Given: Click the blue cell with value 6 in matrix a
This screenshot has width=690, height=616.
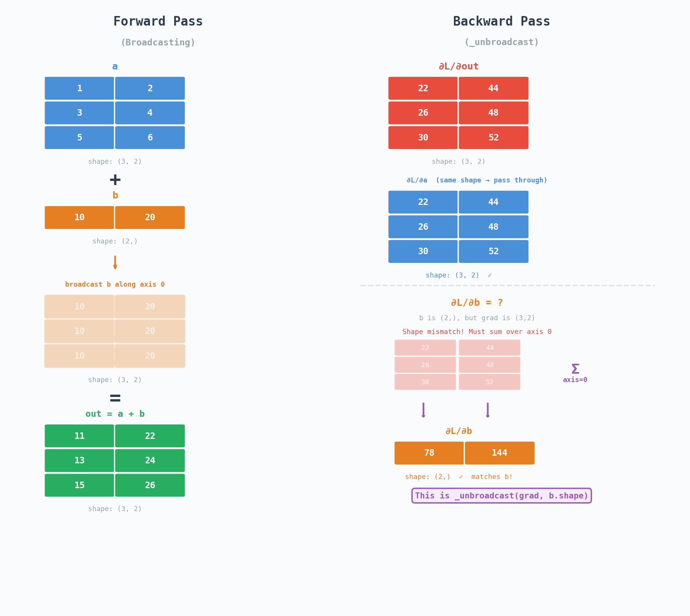Looking at the screenshot, I should 150,137.
